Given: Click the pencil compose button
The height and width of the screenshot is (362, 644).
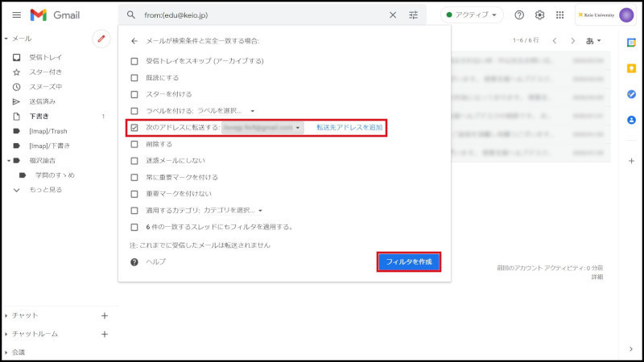Looking at the screenshot, I should point(101,38).
